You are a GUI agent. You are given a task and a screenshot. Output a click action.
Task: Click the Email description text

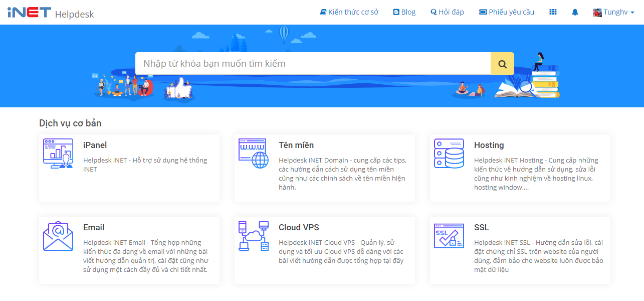[x=145, y=256]
